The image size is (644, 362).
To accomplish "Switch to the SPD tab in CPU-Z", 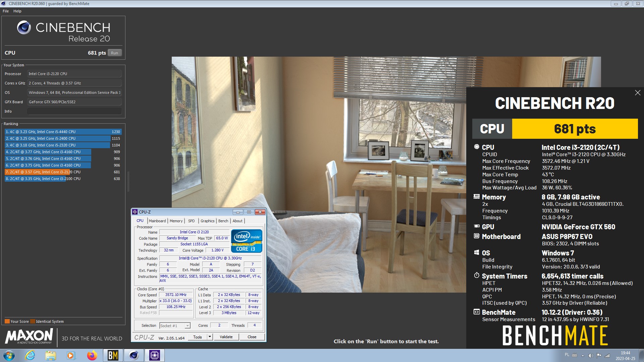I will click(191, 221).
